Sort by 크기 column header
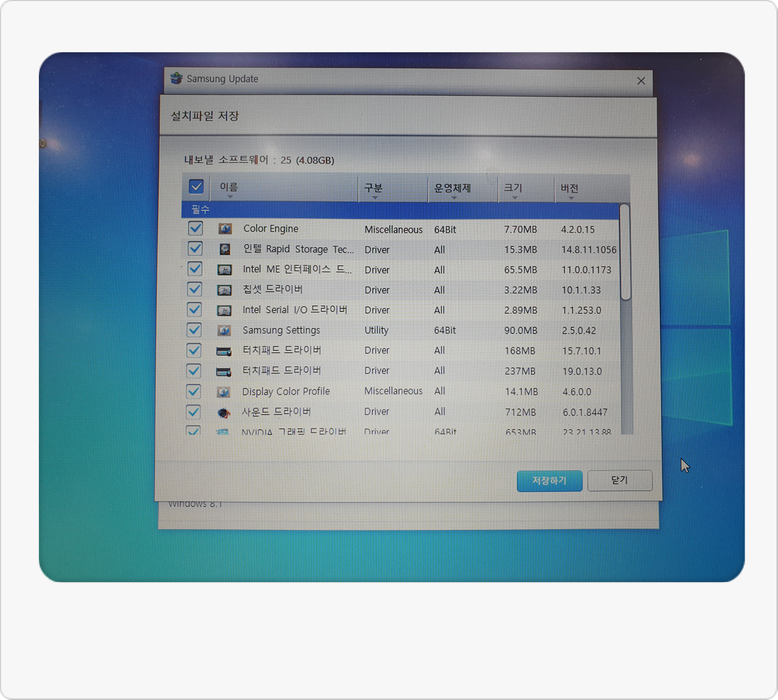This screenshot has width=778, height=700. tap(526, 188)
